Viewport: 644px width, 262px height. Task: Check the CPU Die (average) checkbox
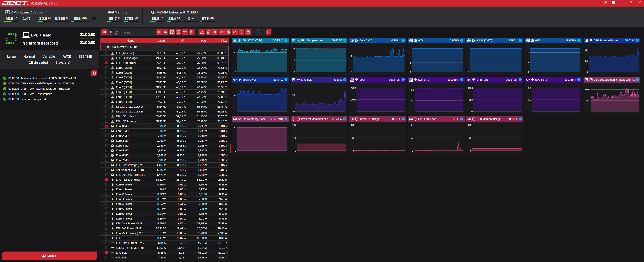pyautogui.click(x=107, y=58)
